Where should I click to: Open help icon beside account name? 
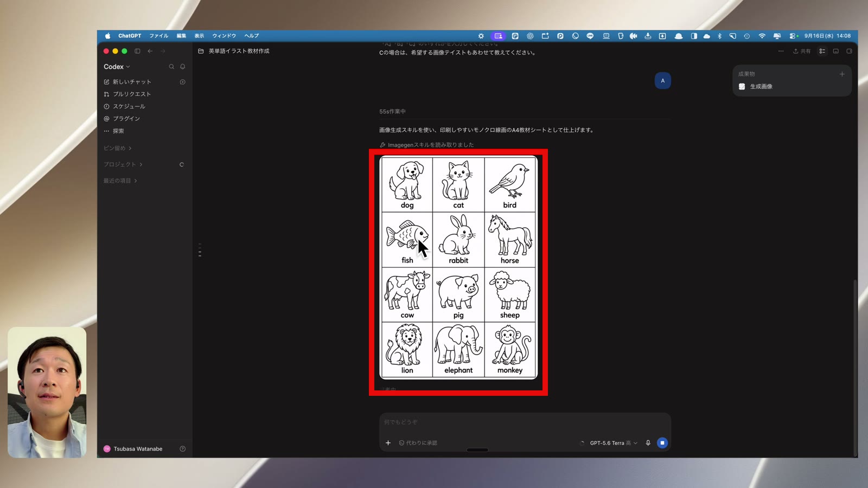pyautogui.click(x=183, y=449)
